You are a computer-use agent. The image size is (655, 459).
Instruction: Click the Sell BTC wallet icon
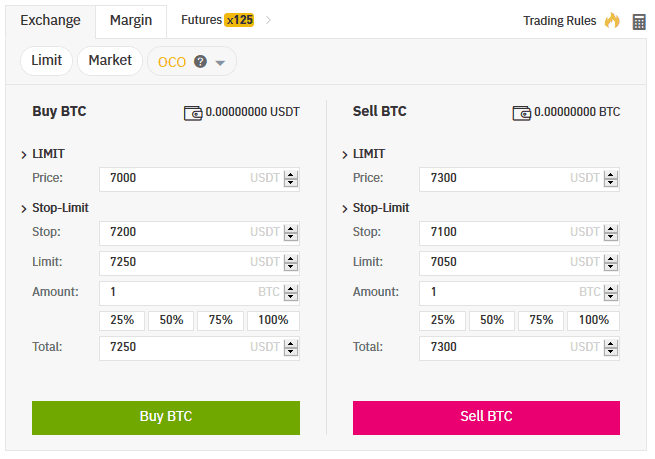pos(521,112)
